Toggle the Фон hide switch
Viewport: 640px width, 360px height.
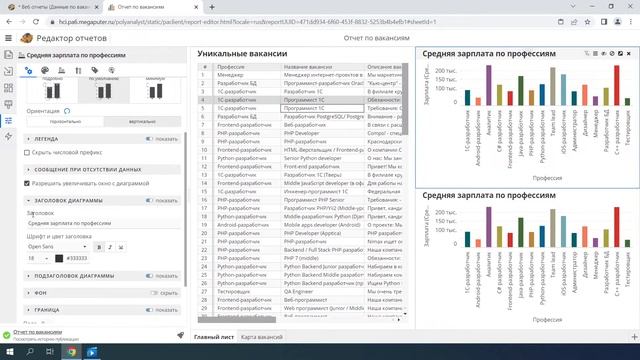coord(154,293)
